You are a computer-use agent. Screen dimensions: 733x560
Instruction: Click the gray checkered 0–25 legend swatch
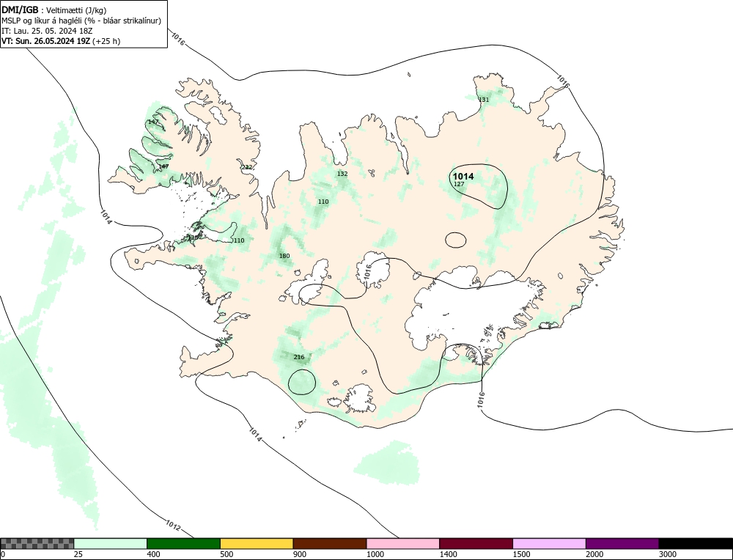(37, 544)
